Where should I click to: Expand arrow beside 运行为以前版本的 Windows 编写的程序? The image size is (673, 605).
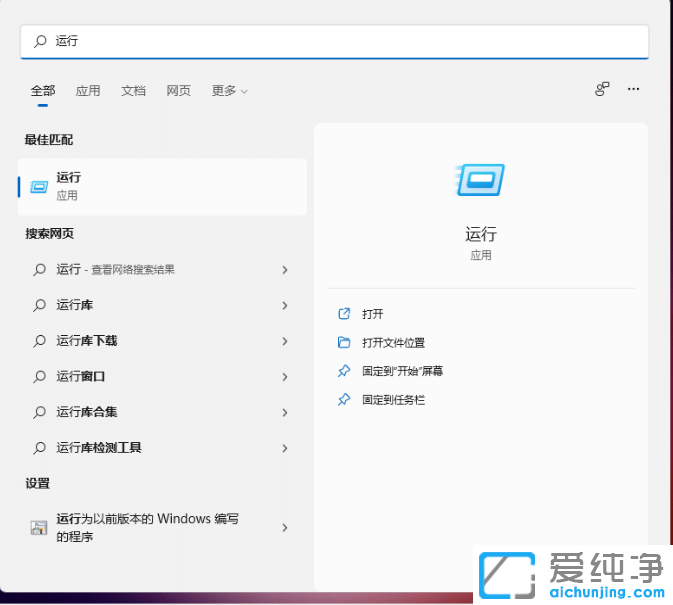[285, 527]
